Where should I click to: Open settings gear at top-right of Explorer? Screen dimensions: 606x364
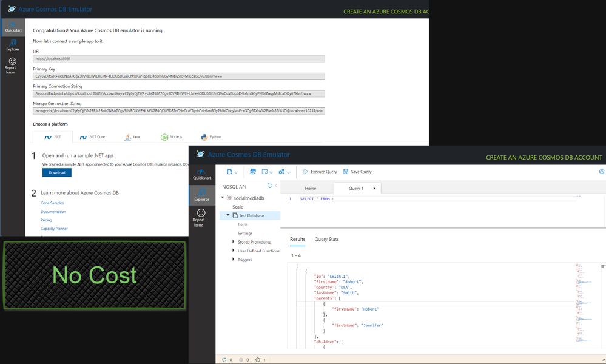coord(601,172)
